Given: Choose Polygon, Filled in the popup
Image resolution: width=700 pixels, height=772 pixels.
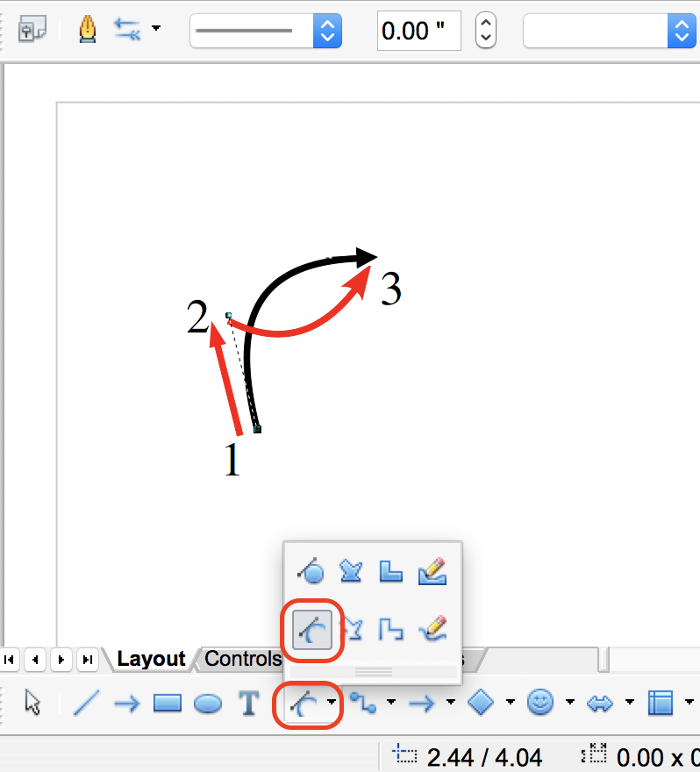Looking at the screenshot, I should point(351,572).
